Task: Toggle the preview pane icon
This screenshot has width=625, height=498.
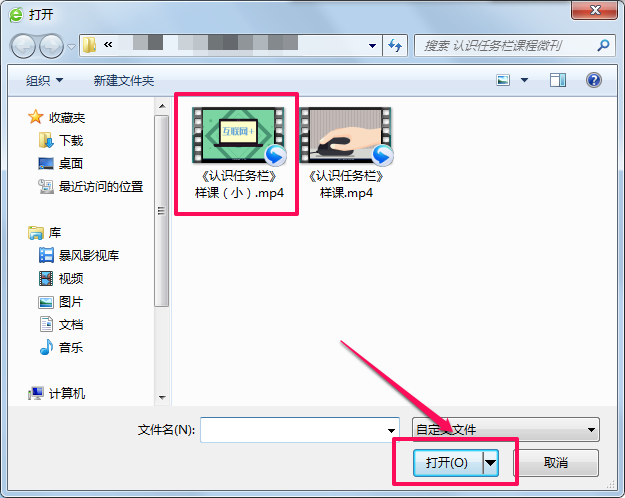Action: 558,80
